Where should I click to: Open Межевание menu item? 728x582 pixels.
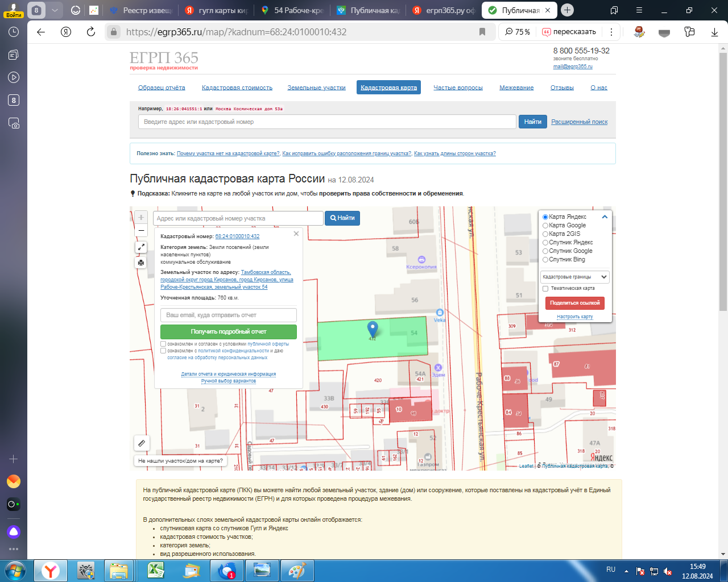516,88
